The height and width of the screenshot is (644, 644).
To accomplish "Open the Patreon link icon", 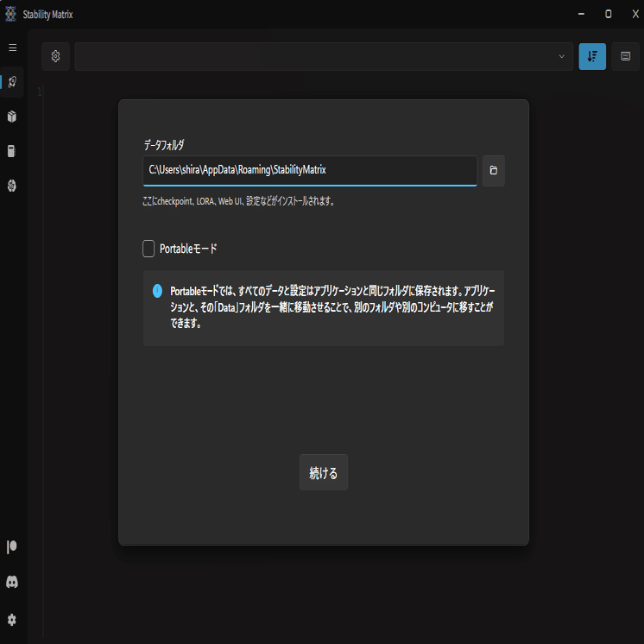I will (12, 547).
